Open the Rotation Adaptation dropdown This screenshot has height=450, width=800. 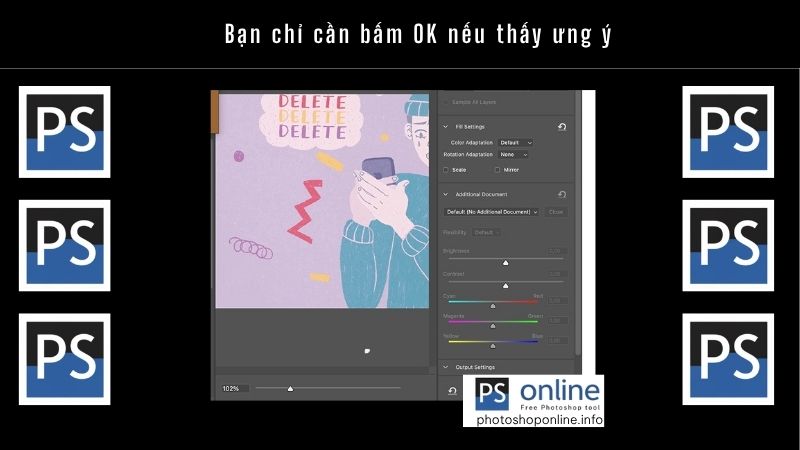coord(513,154)
